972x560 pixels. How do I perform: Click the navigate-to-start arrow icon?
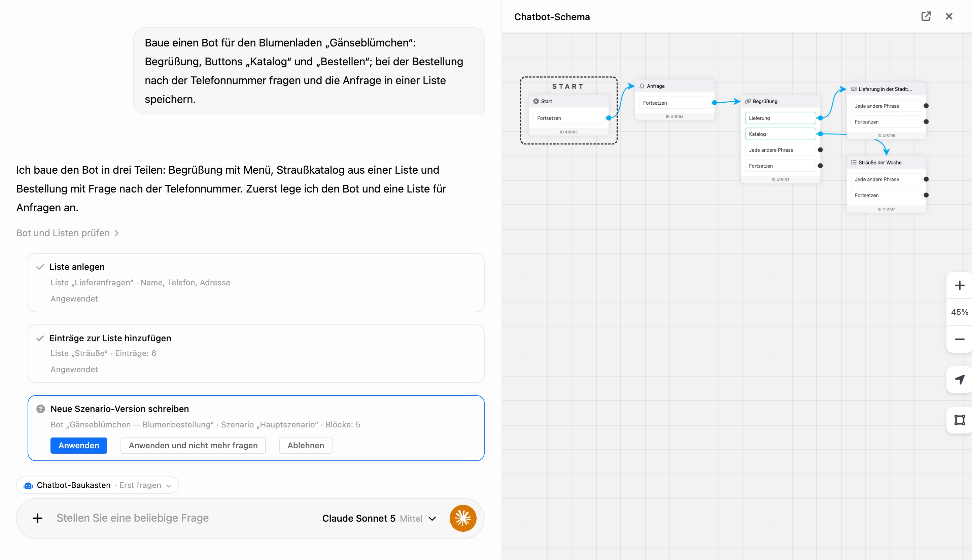pyautogui.click(x=959, y=380)
